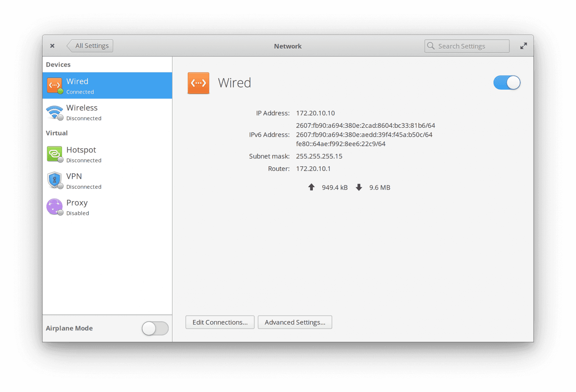The height and width of the screenshot is (392, 576).
Task: Click the large Wired connection icon in header
Action: tap(198, 83)
